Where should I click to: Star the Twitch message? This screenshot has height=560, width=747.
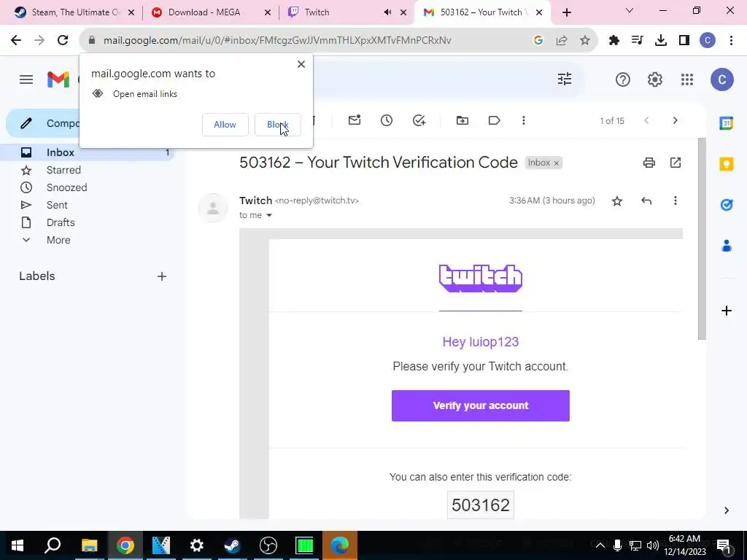tap(617, 201)
